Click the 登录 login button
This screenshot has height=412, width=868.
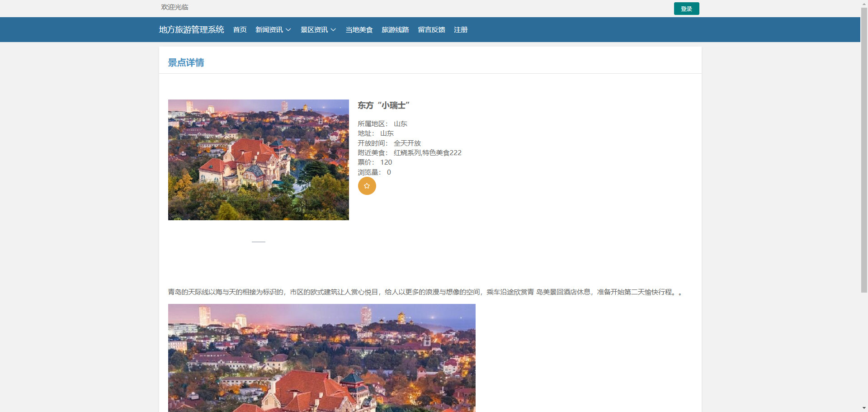[x=686, y=9]
